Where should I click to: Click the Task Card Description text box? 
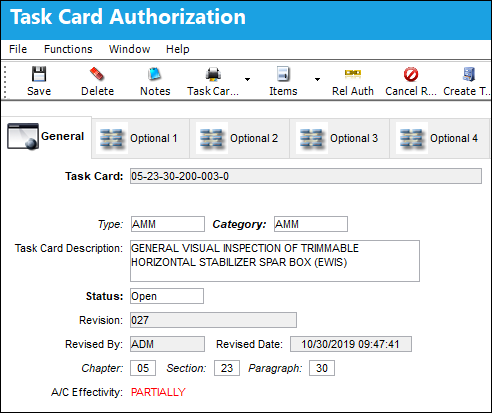275,261
